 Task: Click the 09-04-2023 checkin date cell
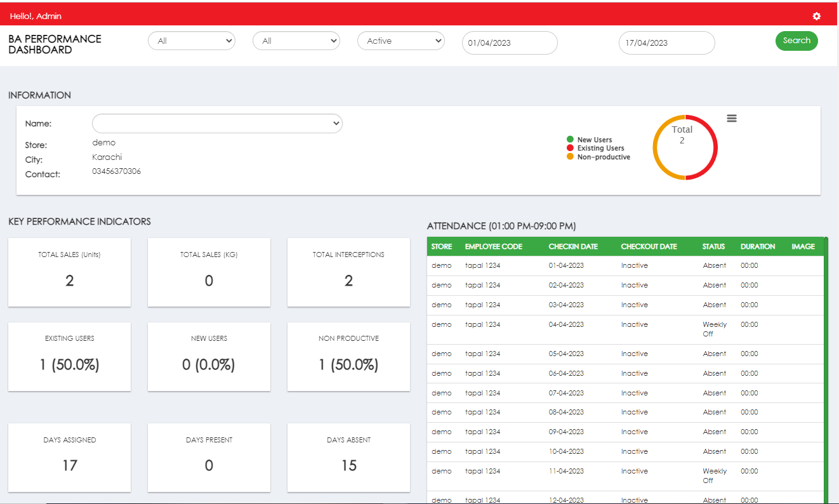coord(566,432)
